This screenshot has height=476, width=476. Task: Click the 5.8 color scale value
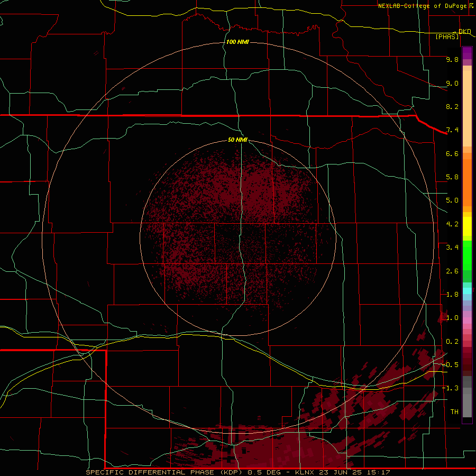[x=452, y=177]
